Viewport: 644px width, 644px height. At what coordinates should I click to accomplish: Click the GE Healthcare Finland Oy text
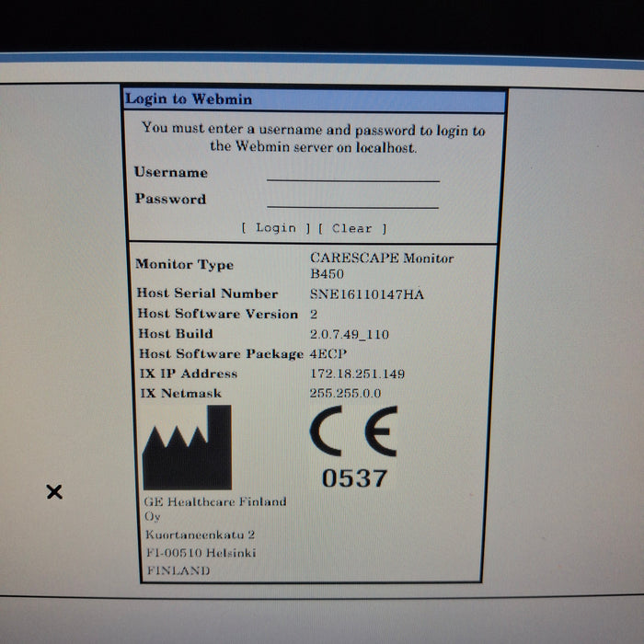click(214, 509)
